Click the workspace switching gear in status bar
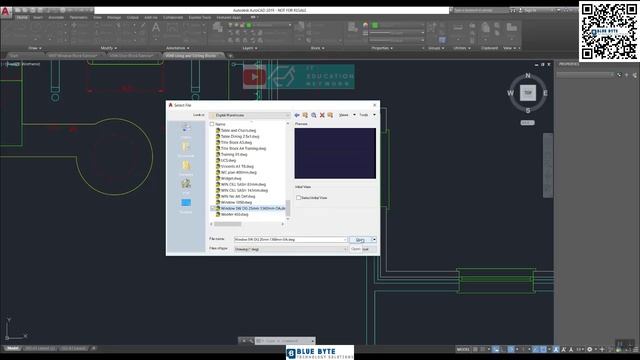 (589, 349)
